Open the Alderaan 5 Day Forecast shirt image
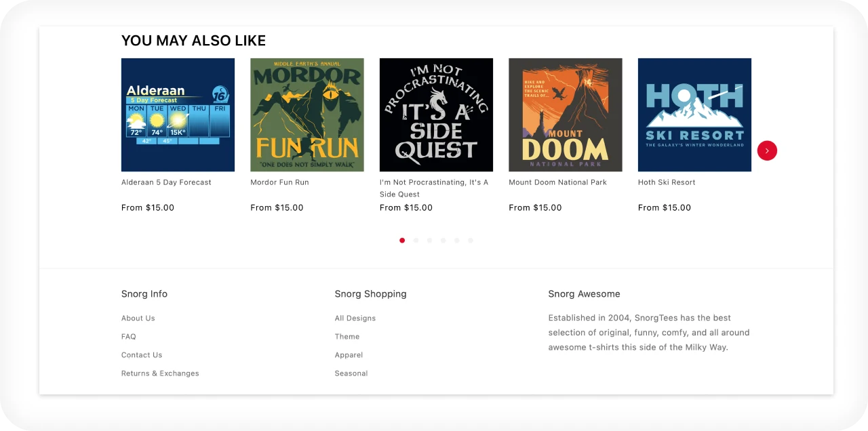The height and width of the screenshot is (431, 868). 178,115
